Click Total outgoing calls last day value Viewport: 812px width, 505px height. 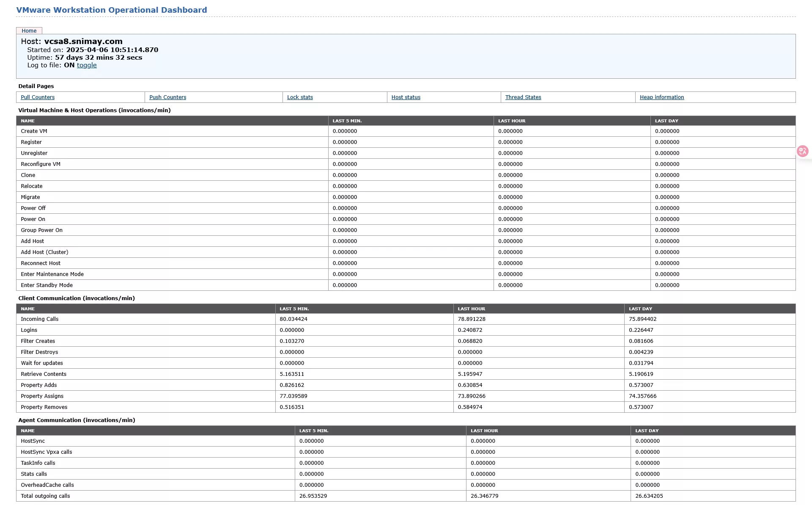[x=649, y=496]
